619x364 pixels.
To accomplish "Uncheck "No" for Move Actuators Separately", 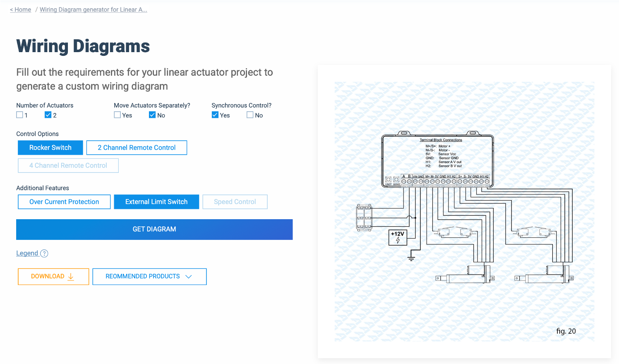I will click(x=152, y=115).
